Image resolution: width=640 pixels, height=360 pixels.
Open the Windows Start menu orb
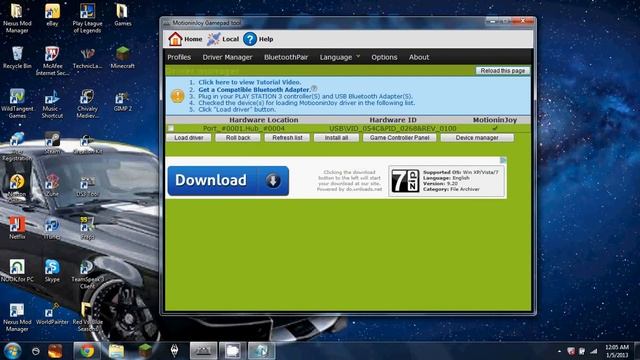click(x=12, y=351)
